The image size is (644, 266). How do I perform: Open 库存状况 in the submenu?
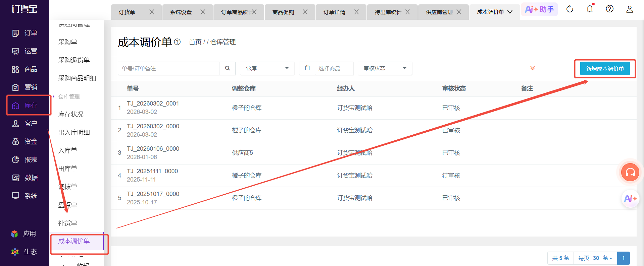click(71, 114)
